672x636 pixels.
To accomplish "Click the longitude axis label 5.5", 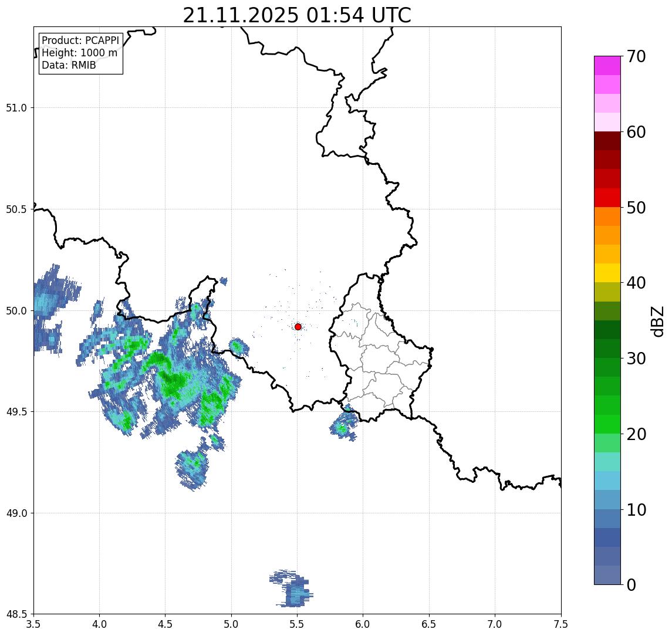I will click(x=298, y=624).
